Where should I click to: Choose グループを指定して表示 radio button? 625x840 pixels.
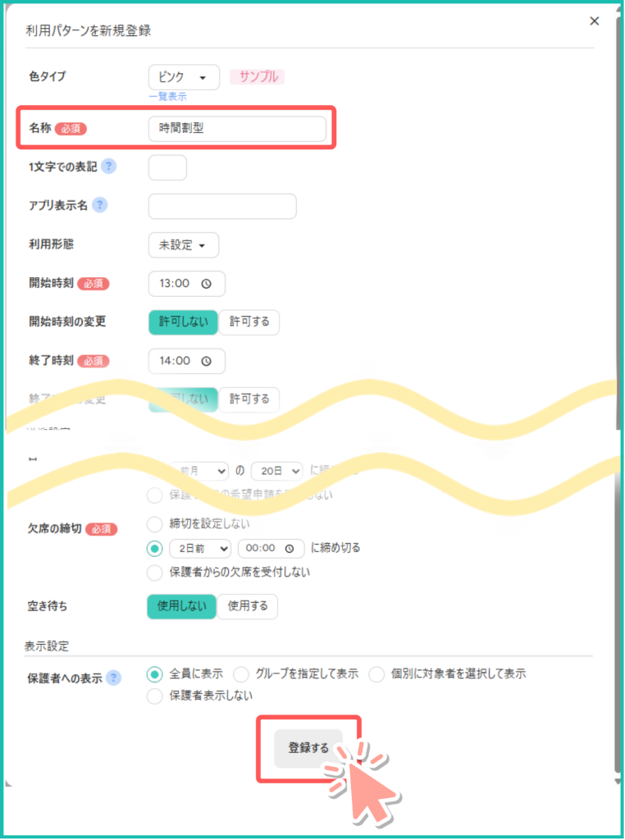click(x=241, y=674)
